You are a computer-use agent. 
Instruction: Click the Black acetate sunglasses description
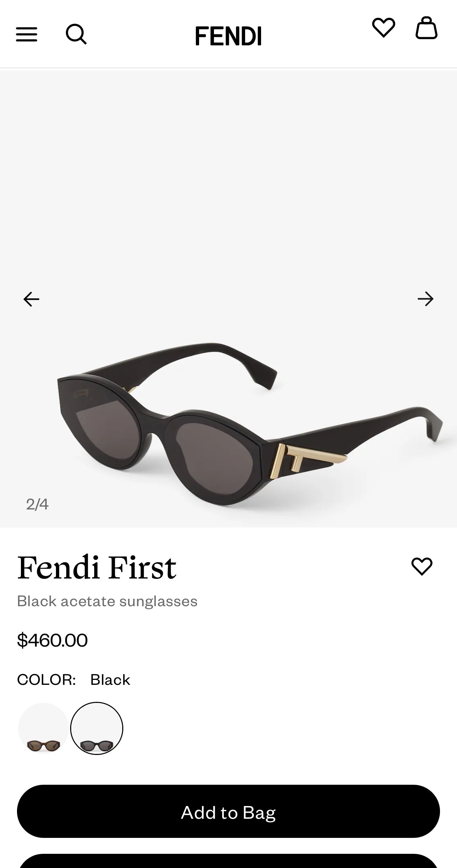107,601
